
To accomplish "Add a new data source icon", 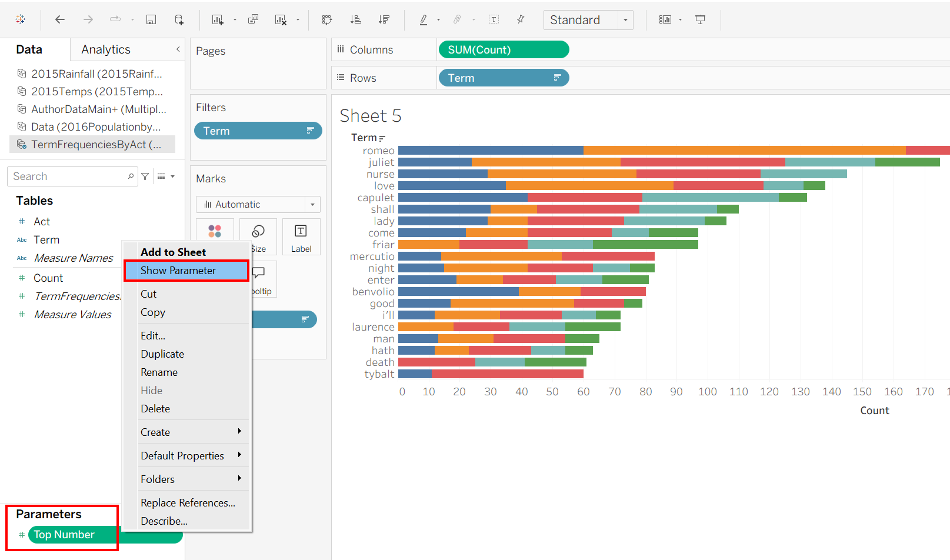I will pyautogui.click(x=179, y=19).
